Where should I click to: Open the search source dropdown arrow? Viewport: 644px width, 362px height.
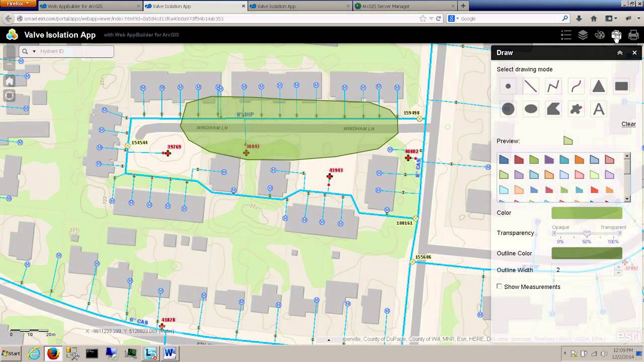coord(34,51)
